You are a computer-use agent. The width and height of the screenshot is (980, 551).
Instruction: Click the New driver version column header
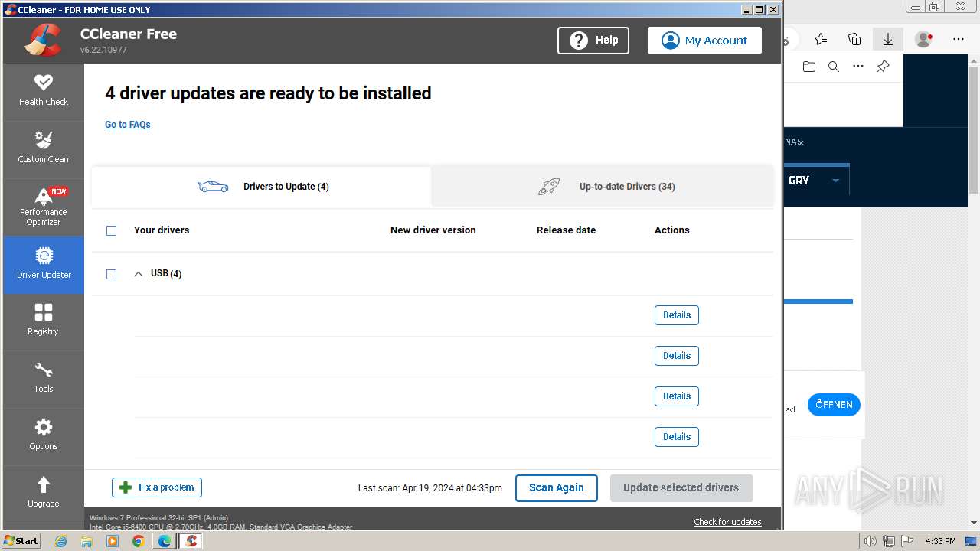(x=433, y=230)
